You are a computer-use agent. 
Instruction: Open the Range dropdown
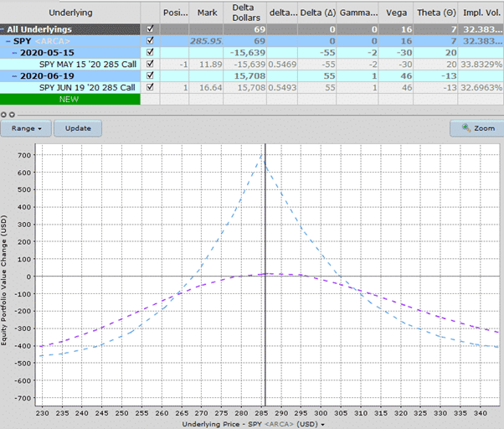pyautogui.click(x=28, y=129)
